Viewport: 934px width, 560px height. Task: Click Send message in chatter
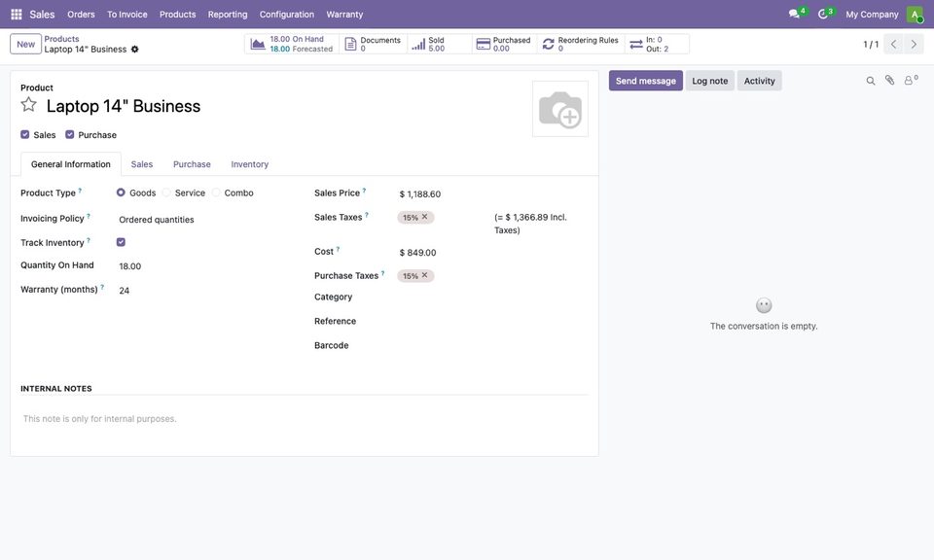click(646, 81)
